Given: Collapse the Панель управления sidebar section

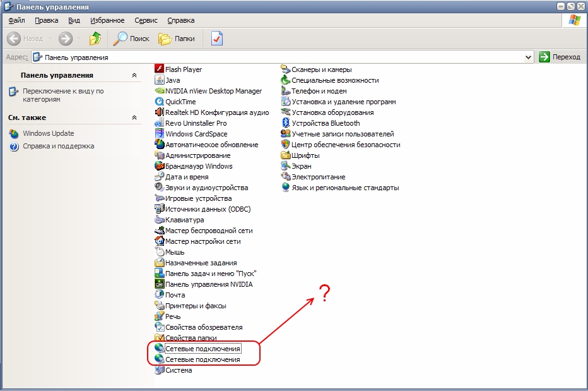Looking at the screenshot, I should pos(134,75).
